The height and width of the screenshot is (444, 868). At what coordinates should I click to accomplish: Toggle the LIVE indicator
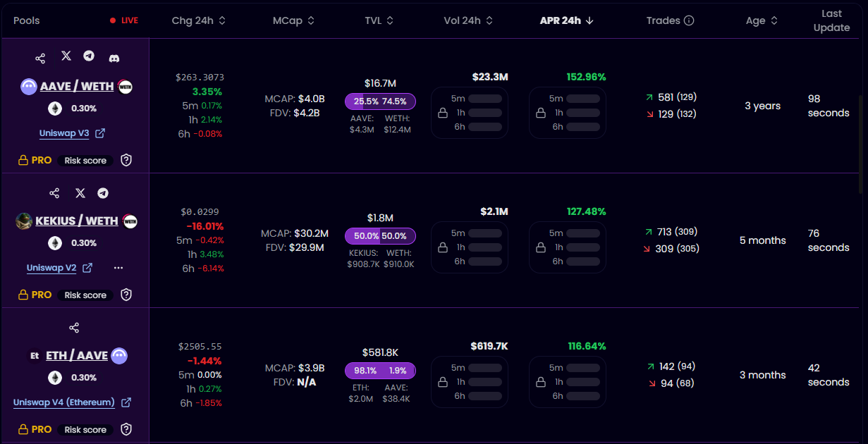click(124, 20)
